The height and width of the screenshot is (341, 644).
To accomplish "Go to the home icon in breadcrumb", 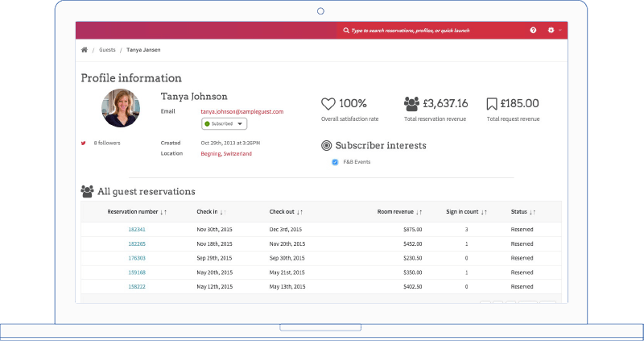I will (85, 50).
